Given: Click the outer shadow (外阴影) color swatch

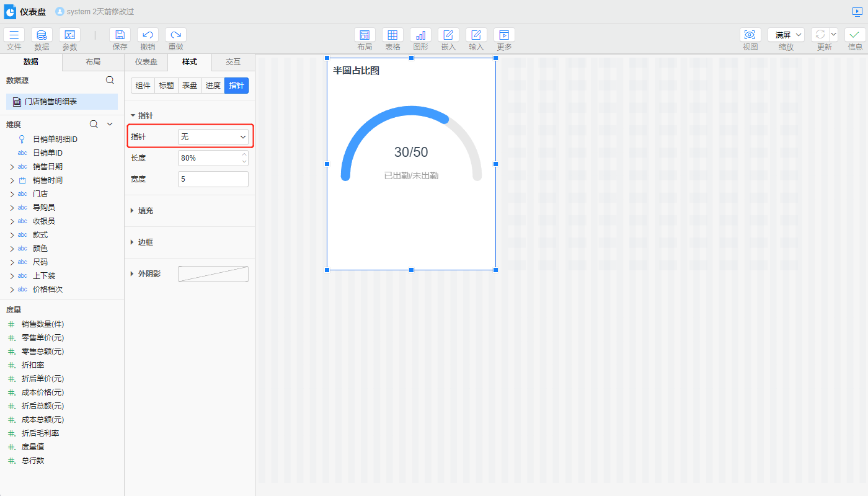Looking at the screenshot, I should point(213,274).
